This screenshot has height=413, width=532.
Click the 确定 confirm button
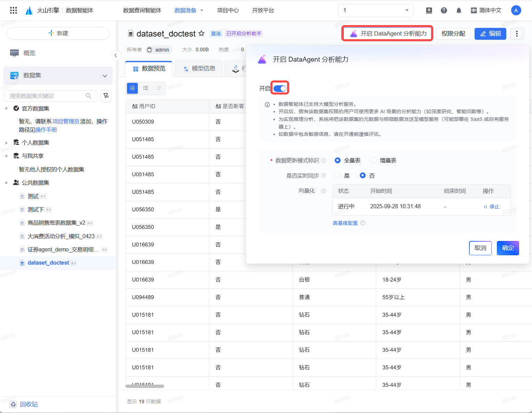508,248
